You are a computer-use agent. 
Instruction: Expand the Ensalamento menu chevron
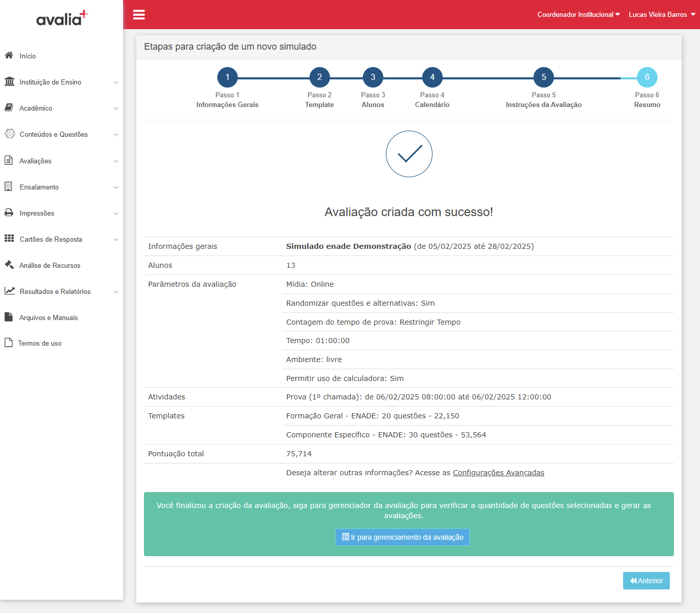click(x=116, y=187)
